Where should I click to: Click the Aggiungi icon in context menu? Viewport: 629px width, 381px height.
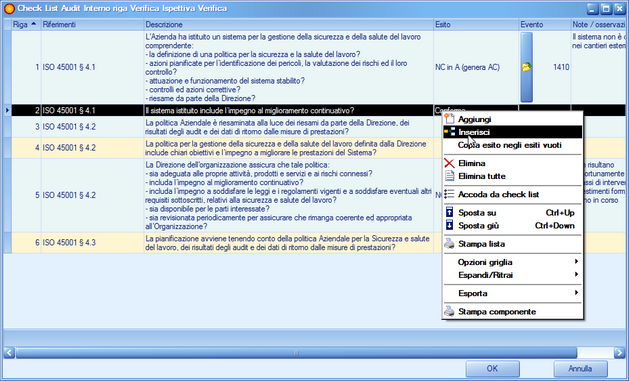[449, 119]
